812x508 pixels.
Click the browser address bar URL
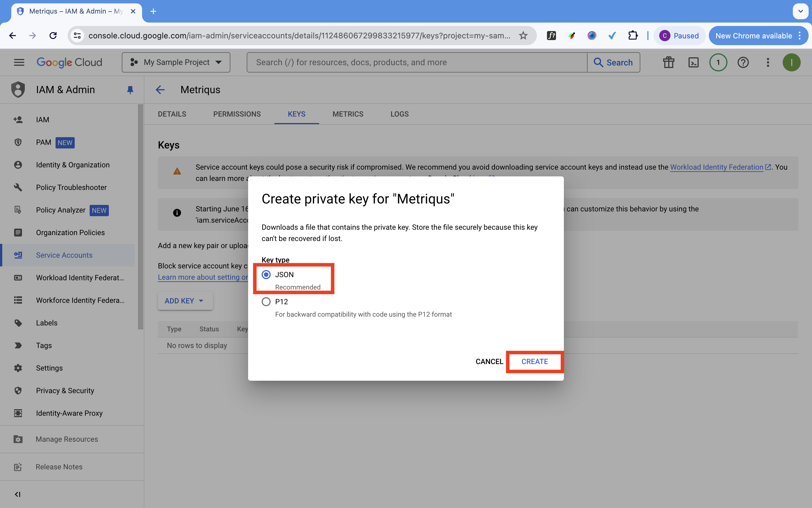[x=299, y=36]
